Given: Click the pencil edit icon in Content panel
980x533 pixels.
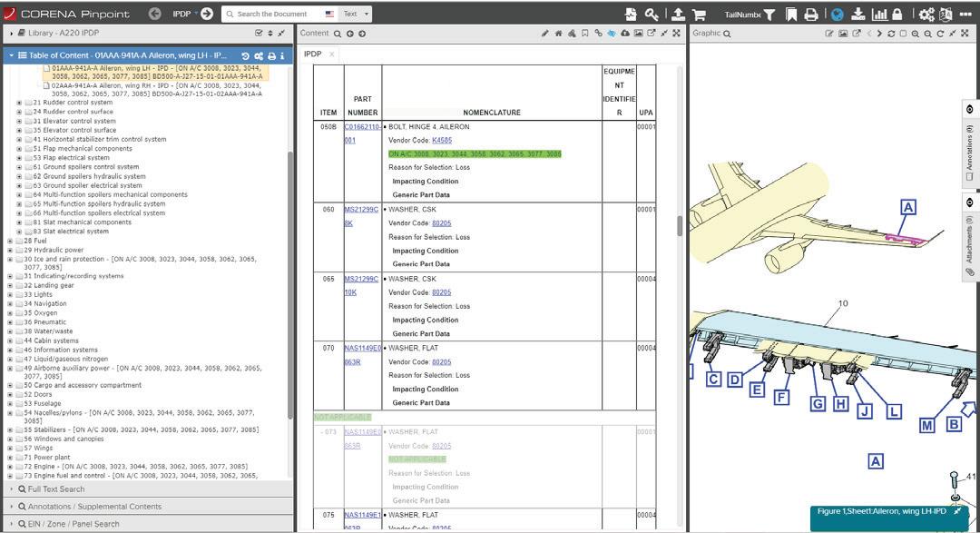Looking at the screenshot, I should pos(545,34).
